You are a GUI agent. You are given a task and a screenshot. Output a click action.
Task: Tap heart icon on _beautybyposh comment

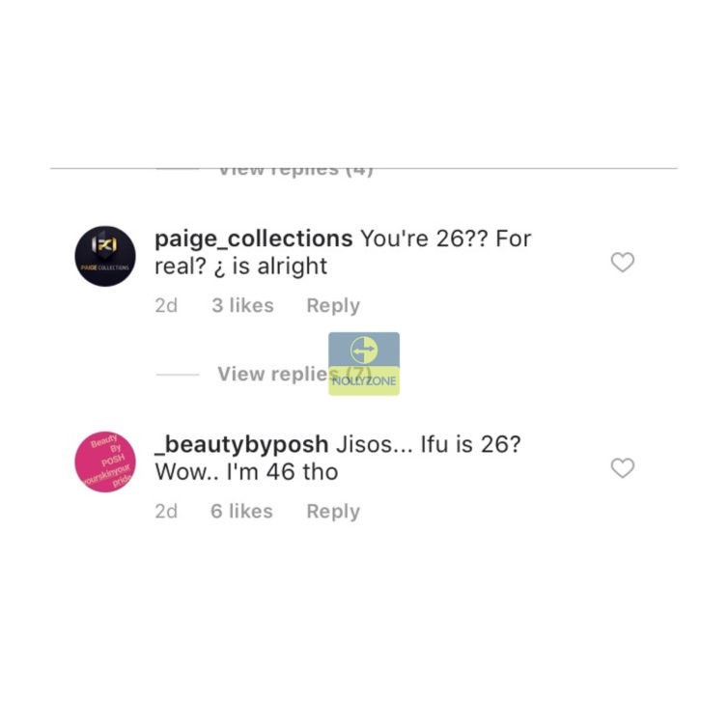622,468
